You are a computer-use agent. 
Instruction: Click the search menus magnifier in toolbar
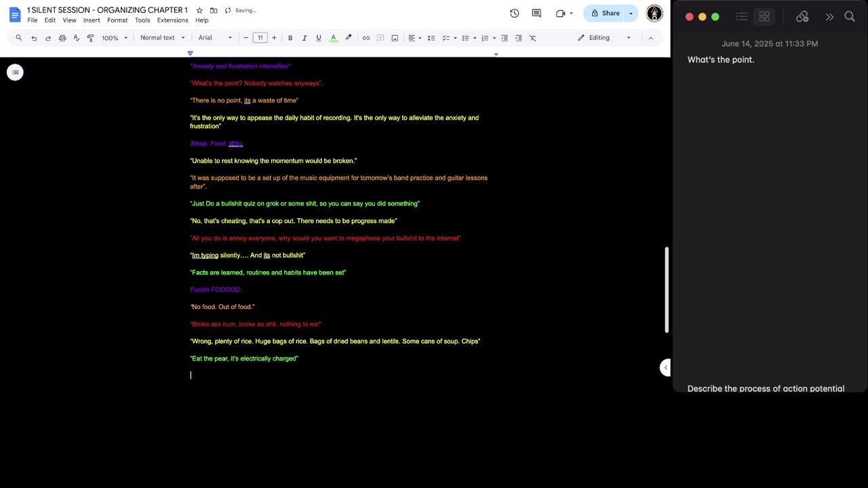(x=19, y=38)
